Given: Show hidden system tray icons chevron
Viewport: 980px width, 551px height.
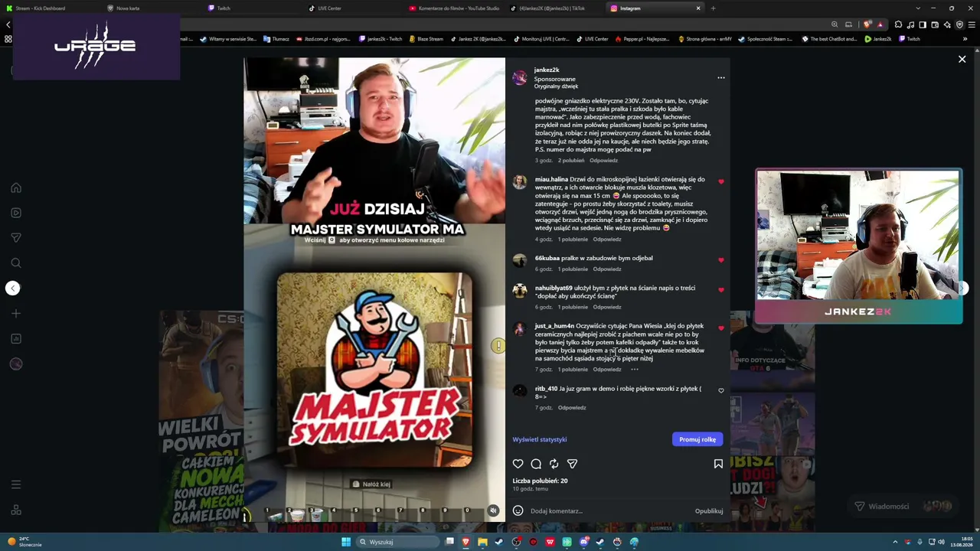Looking at the screenshot, I should point(895,542).
